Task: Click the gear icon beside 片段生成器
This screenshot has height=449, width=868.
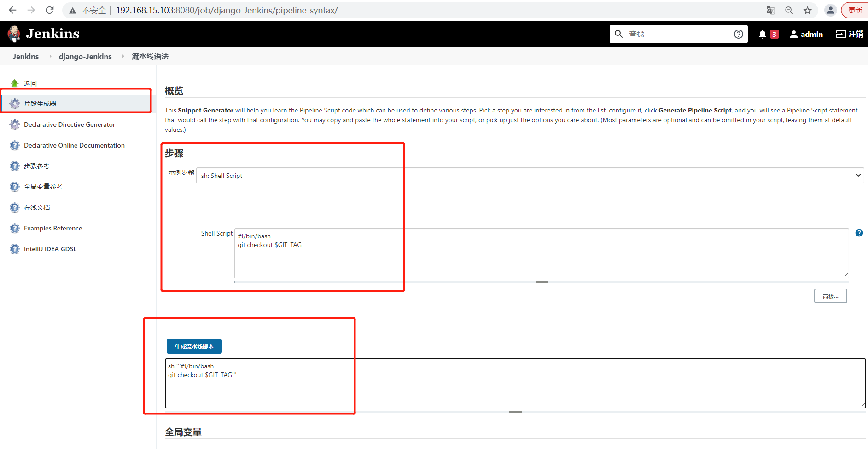Action: coord(15,103)
